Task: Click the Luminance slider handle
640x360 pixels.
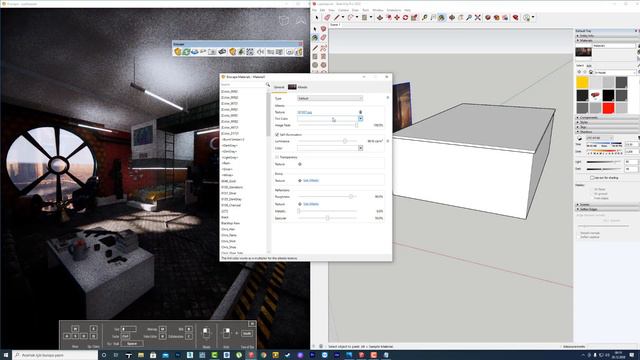Action: (x=345, y=141)
